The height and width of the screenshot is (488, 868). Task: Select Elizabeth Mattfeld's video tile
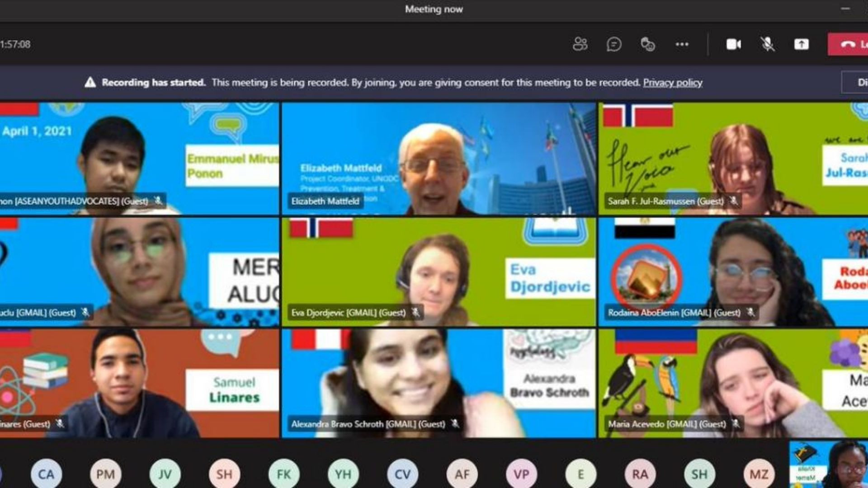[x=439, y=158]
